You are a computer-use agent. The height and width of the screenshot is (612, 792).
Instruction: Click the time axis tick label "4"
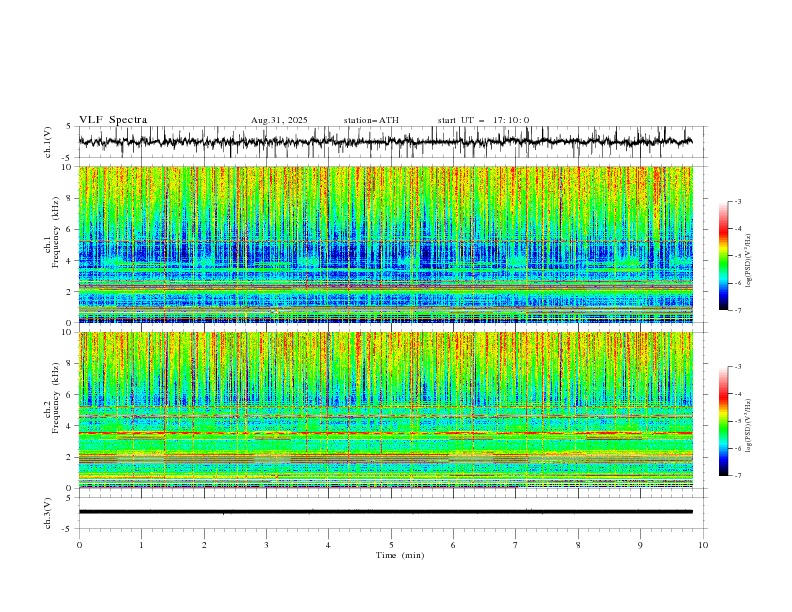coord(328,545)
